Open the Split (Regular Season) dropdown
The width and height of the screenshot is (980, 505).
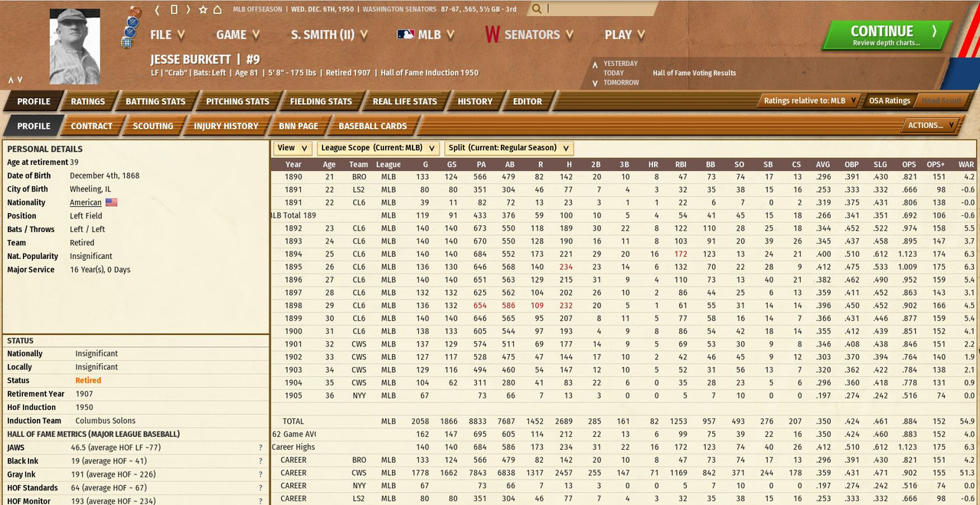tap(508, 148)
